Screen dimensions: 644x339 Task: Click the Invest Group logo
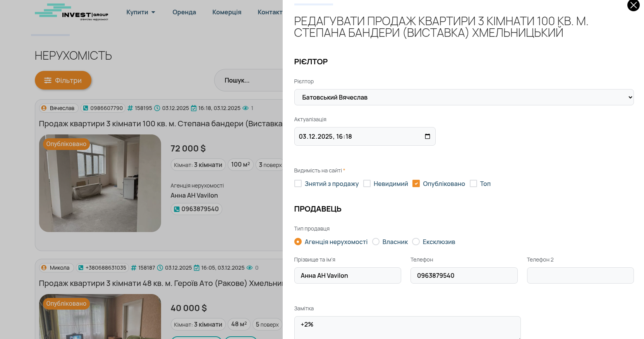pyautogui.click(x=72, y=12)
